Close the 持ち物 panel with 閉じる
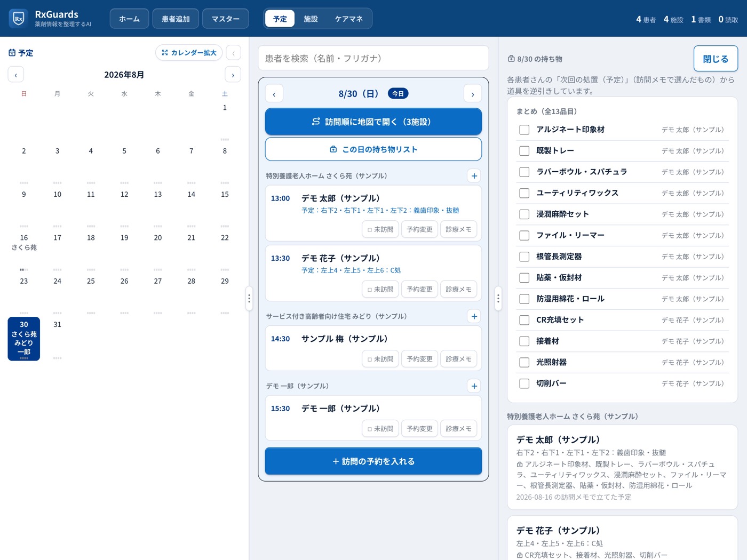This screenshot has height=560, width=747. pos(716,59)
